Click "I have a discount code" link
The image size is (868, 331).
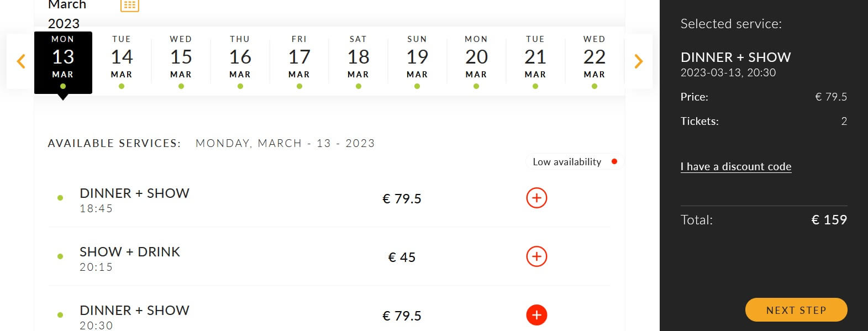pyautogui.click(x=736, y=166)
